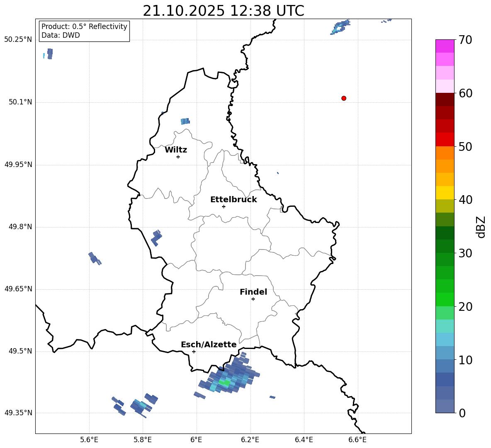Click the 20 tick label on colorbar
The width and height of the screenshot is (491, 448).
tap(465, 307)
